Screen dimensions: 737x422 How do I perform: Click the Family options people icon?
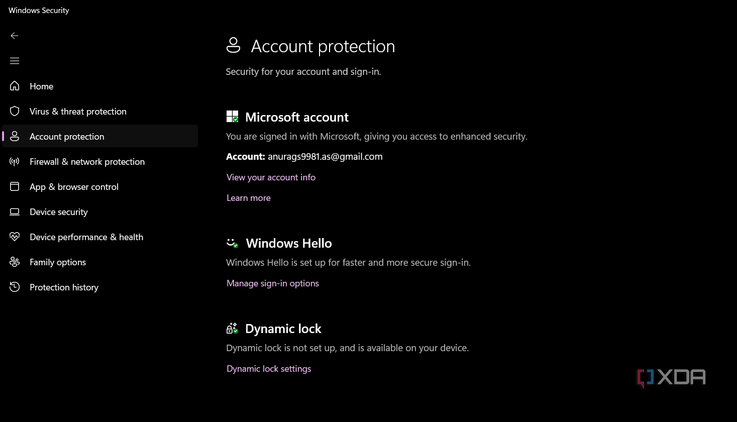(x=15, y=262)
